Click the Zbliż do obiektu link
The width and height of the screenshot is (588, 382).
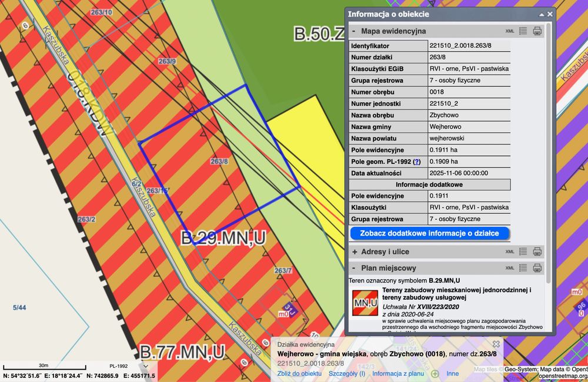(299, 373)
